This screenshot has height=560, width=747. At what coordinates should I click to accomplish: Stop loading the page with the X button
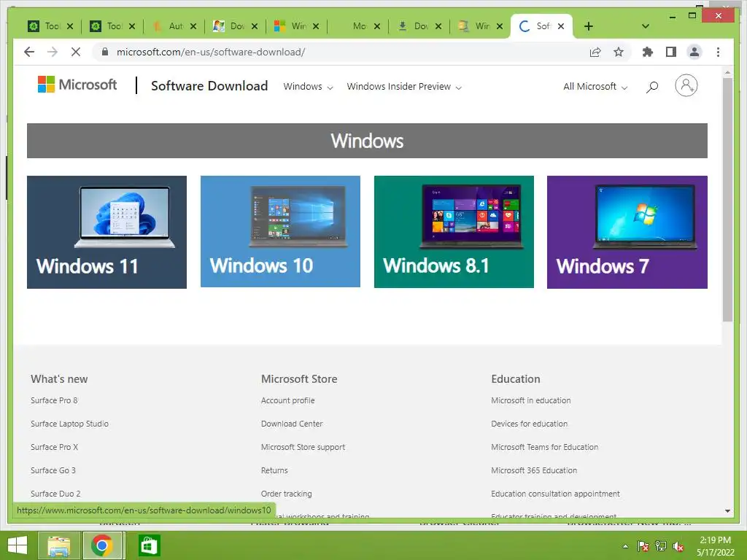point(76,52)
